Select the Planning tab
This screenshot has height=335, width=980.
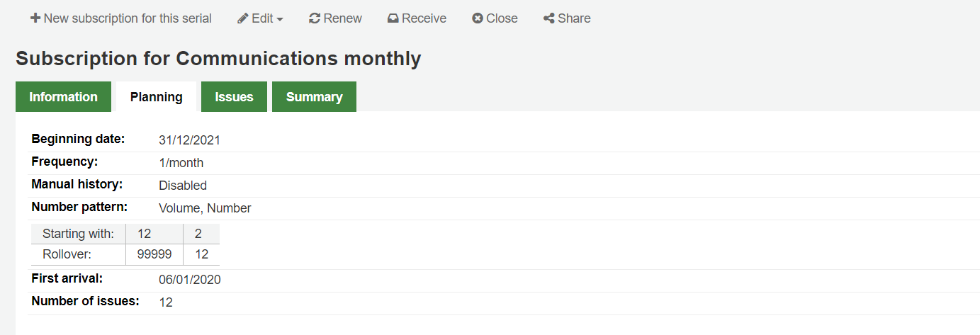coord(156,97)
